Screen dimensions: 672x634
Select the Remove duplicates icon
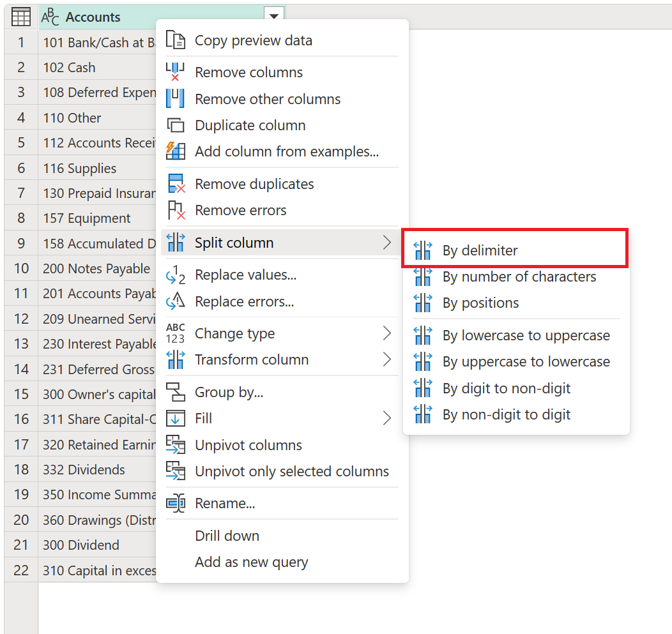pyautogui.click(x=176, y=184)
